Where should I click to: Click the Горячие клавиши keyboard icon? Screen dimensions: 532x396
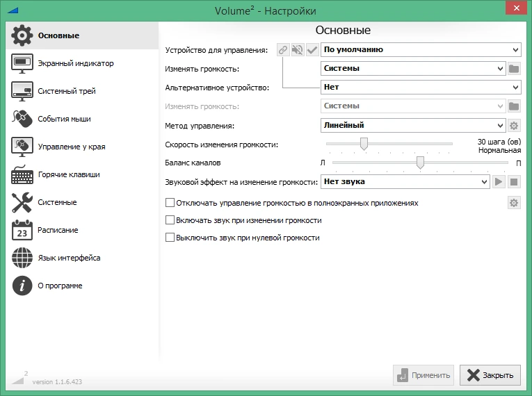(x=22, y=174)
